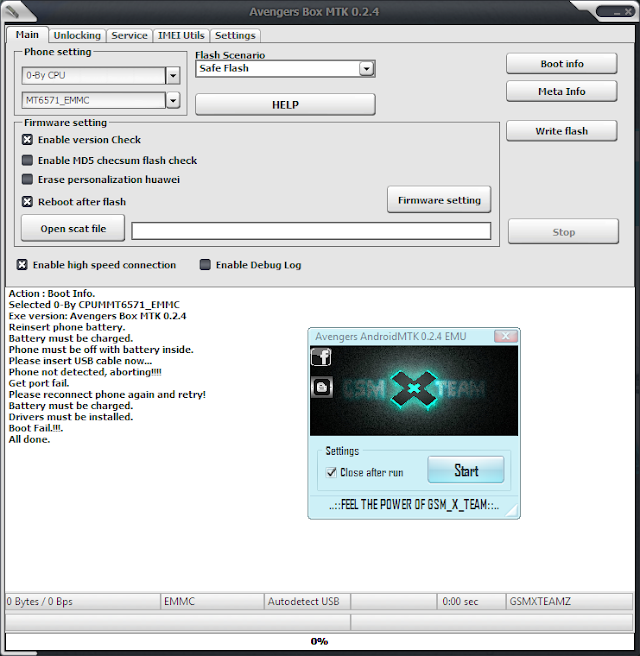Click the GSM X TEAM banner image
The width and height of the screenshot is (640, 656).
[414, 390]
